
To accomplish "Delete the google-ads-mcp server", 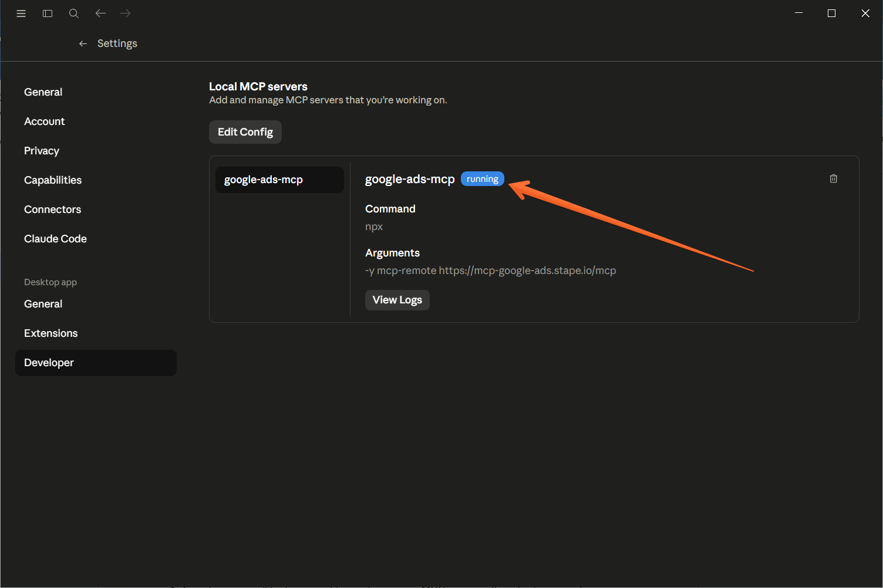I will click(x=833, y=178).
